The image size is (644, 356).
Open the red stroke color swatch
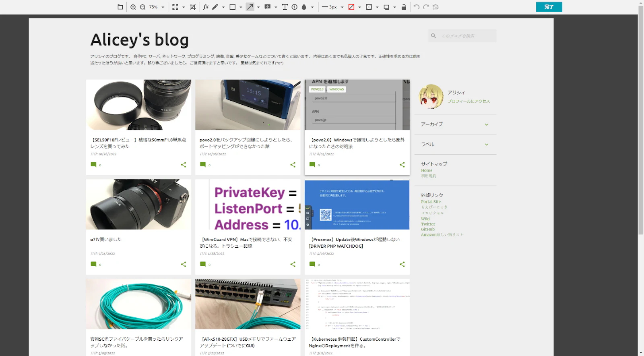351,7
